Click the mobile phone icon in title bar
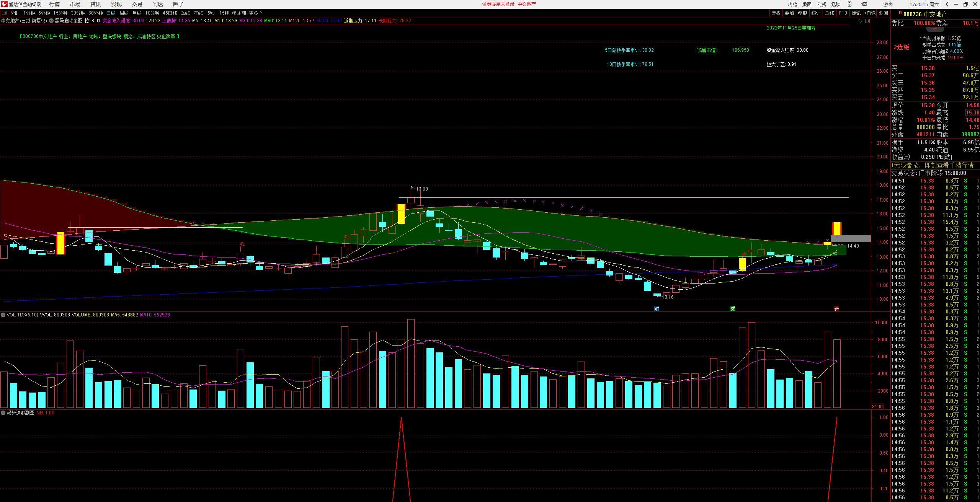Screen dimensions: 980x502 pyautogui.click(x=849, y=4)
